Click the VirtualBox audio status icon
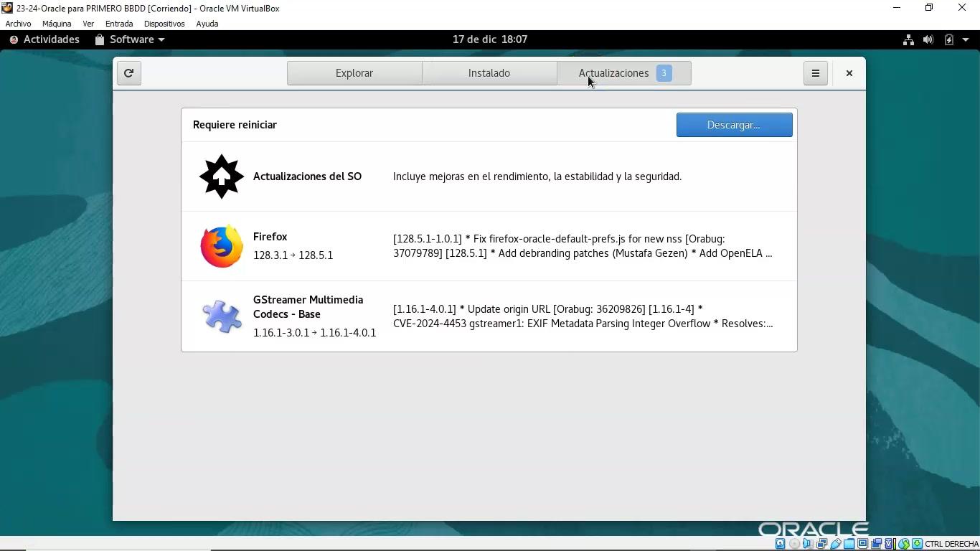Viewport: 980px width, 551px height. pyautogui.click(x=808, y=544)
